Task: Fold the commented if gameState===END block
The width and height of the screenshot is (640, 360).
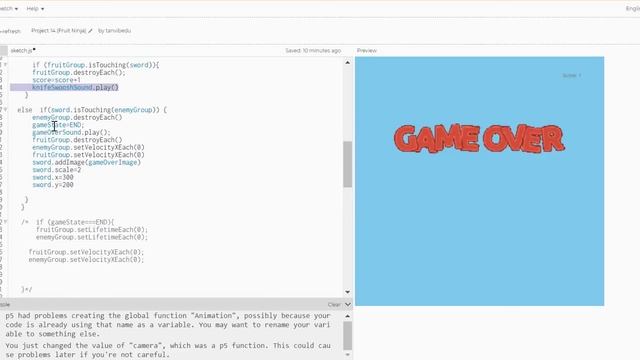Action: (5, 222)
